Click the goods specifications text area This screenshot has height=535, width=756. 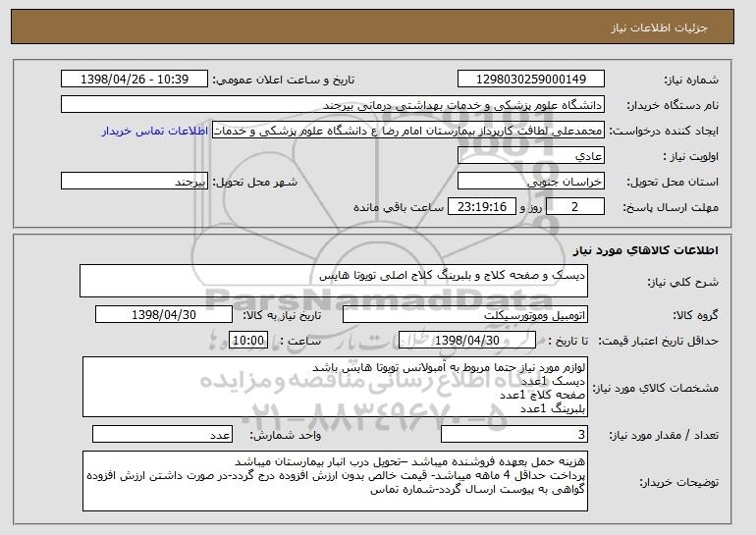click(335, 387)
